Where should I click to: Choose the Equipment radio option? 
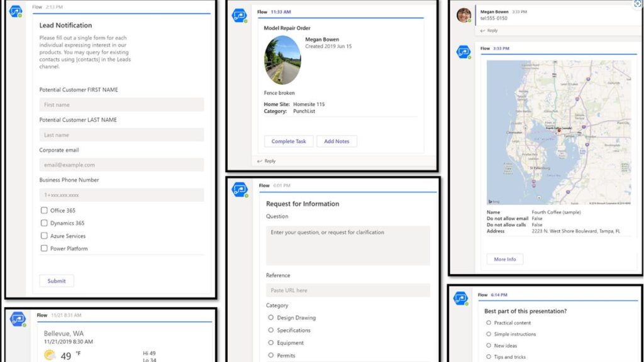tap(270, 343)
